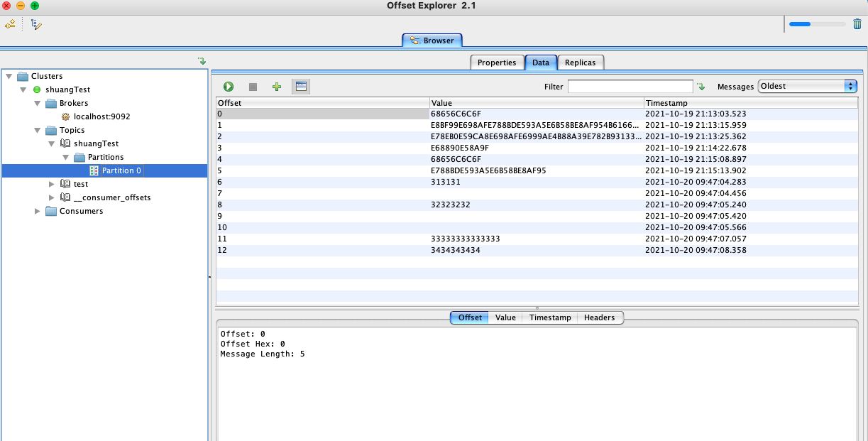Open the Properties tab
The width and height of the screenshot is (868, 441).
pos(497,62)
